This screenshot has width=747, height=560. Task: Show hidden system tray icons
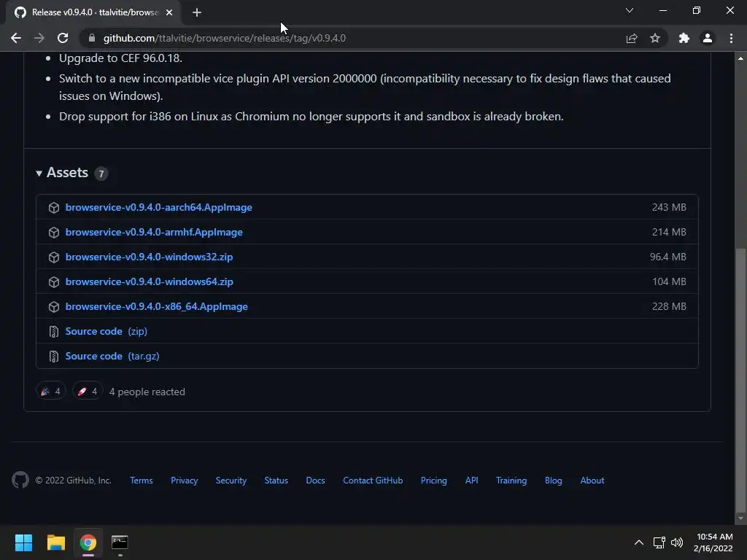(x=639, y=542)
